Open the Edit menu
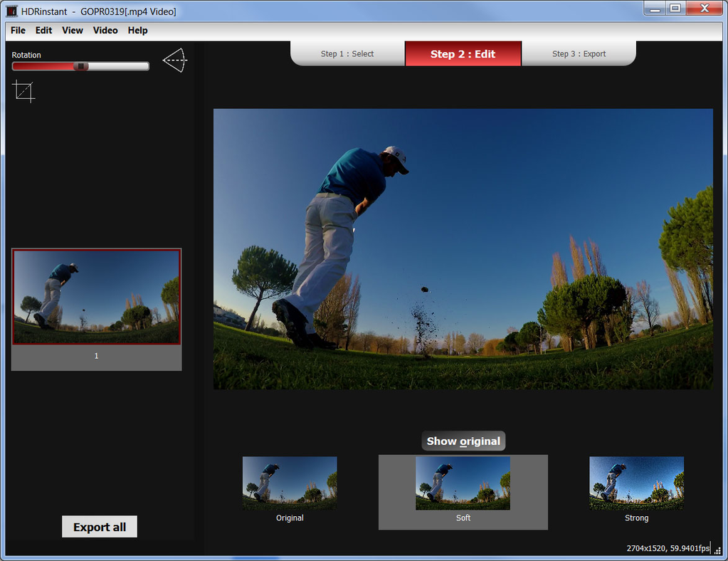The height and width of the screenshot is (561, 728). click(x=43, y=30)
